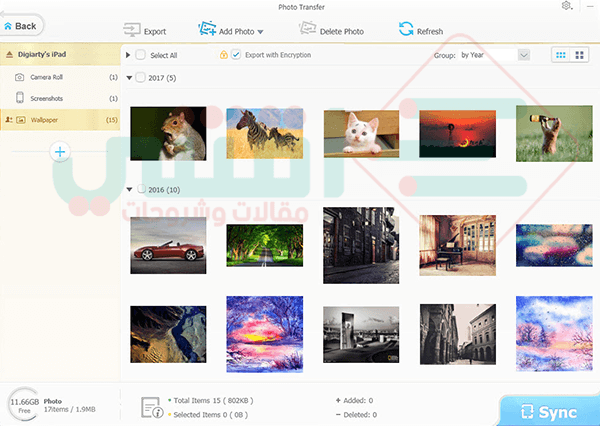The image size is (600, 426).
Task: Select the black-and-white arcade street photo
Action: (458, 334)
